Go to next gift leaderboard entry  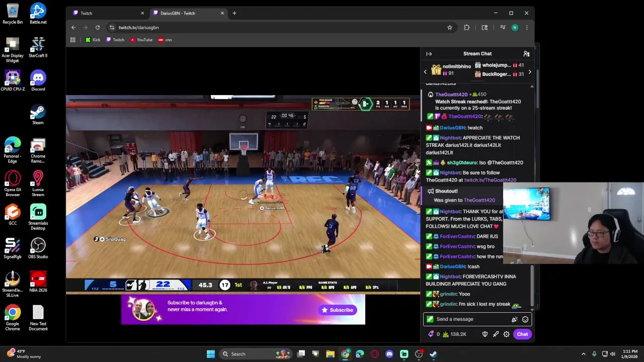529,72
